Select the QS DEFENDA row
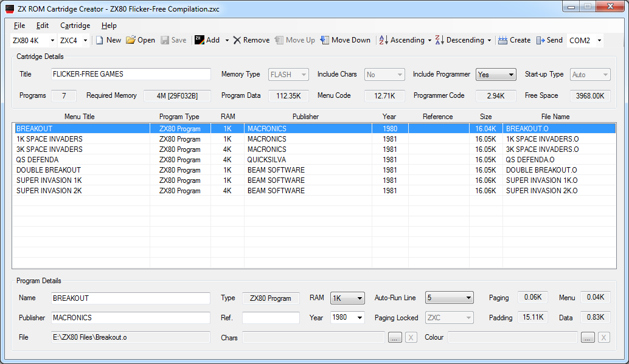 [314, 160]
